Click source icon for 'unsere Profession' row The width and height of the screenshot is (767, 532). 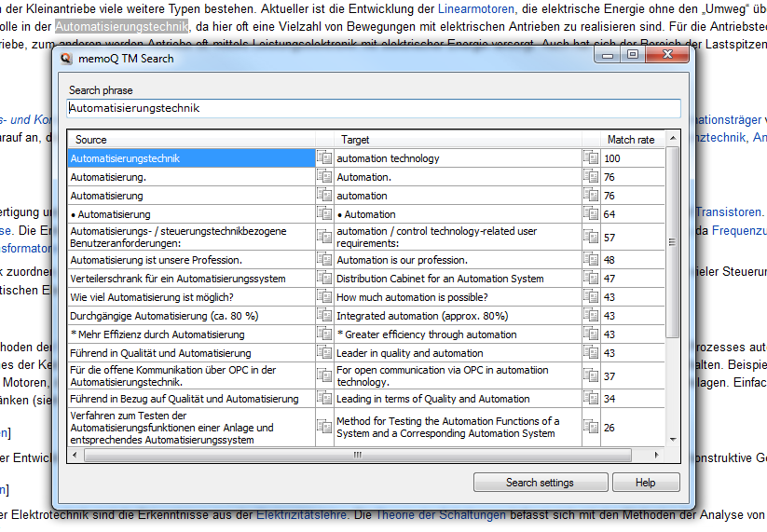click(324, 260)
